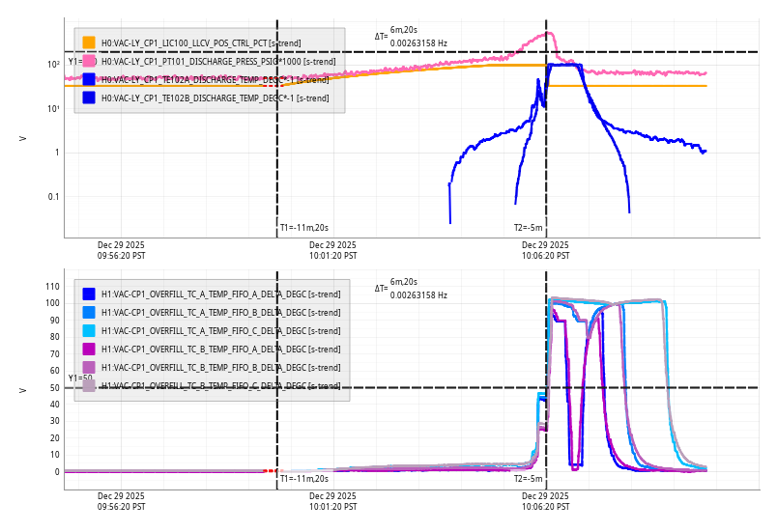Select the T1=-11m,20s cursor label in bottom plot
The image size is (777, 532).
click(x=304, y=478)
